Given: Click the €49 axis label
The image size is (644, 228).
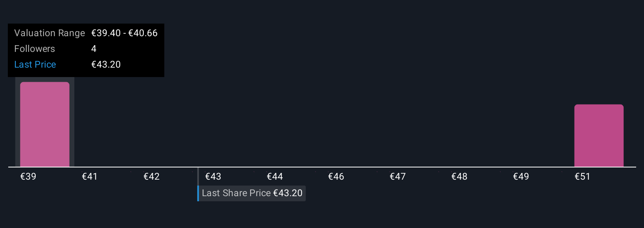Looking at the screenshot, I should (x=521, y=177).
